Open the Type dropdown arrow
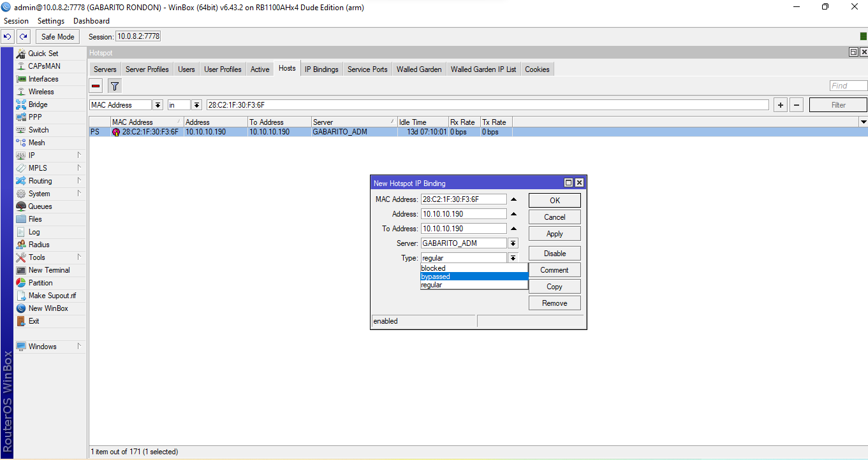This screenshot has width=868, height=460. click(x=513, y=258)
